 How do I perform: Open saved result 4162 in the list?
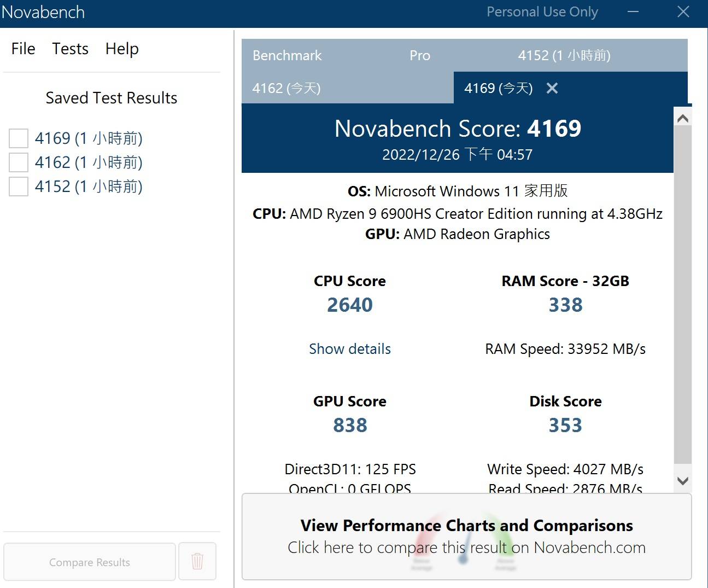click(x=89, y=162)
